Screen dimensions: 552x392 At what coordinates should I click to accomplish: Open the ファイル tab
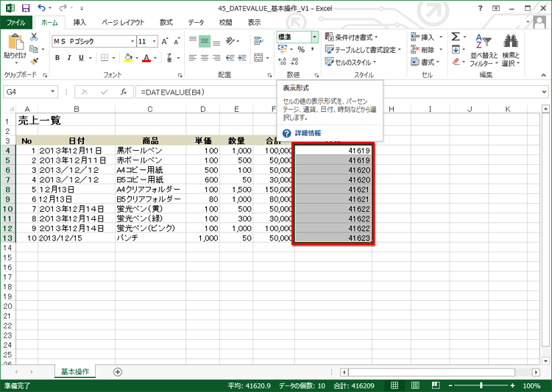[16, 23]
